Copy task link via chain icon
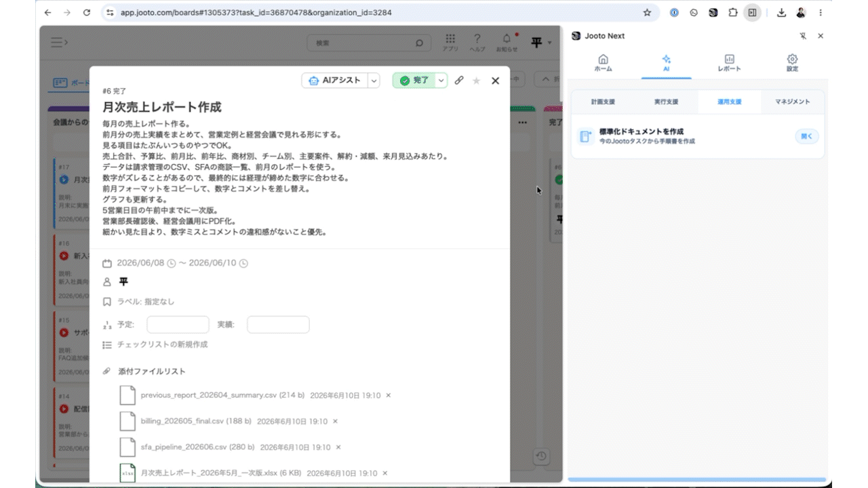 click(459, 80)
